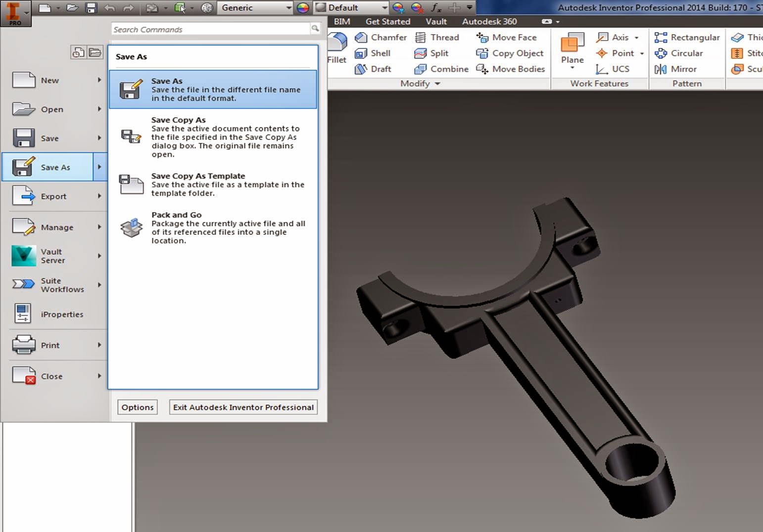Click in the Search Commands field
Screen dimensions: 763x532
coord(210,29)
